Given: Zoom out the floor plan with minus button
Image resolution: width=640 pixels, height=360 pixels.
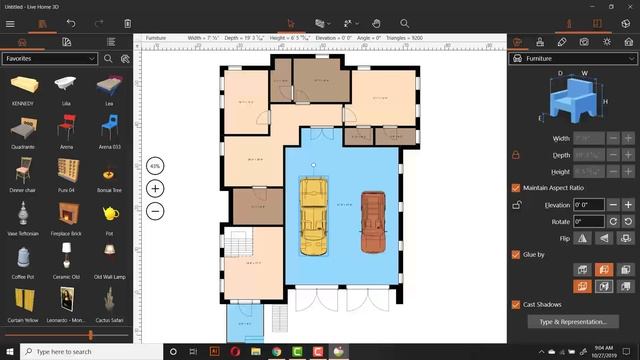Looking at the screenshot, I should [155, 211].
